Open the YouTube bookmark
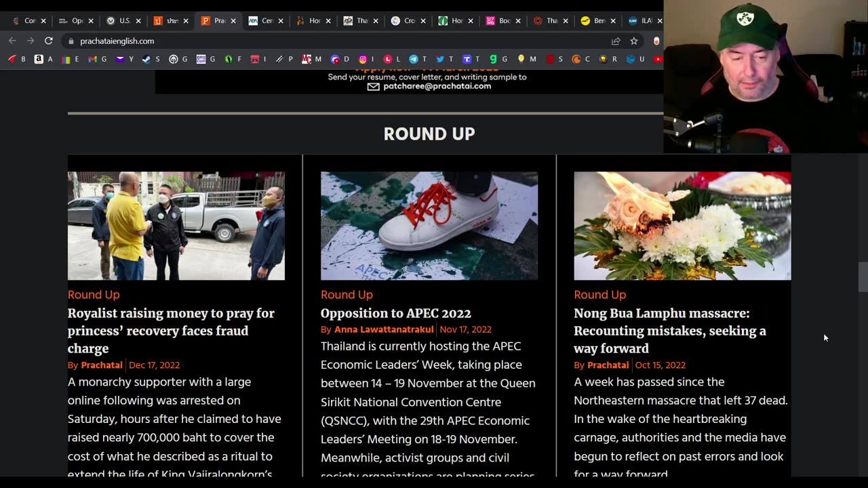The height and width of the screenshot is (488, 868). point(658,59)
